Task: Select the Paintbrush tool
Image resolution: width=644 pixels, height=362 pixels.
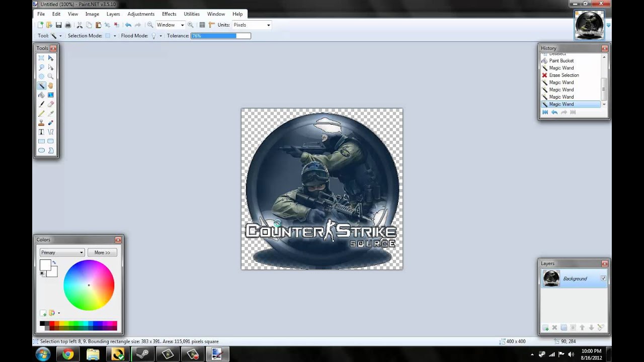Action: (41, 104)
